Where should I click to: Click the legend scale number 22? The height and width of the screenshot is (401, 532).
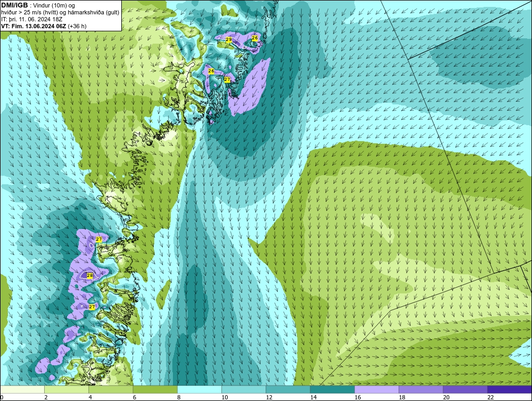pyautogui.click(x=491, y=398)
